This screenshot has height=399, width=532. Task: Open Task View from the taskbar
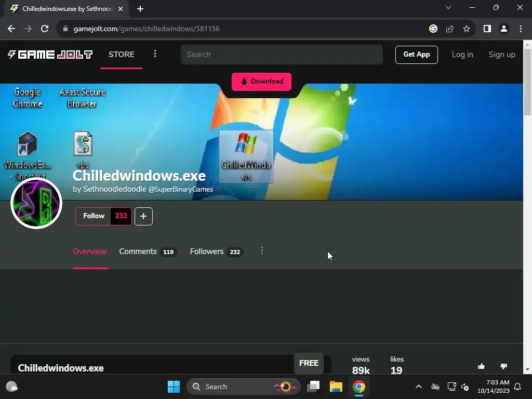[313, 387]
